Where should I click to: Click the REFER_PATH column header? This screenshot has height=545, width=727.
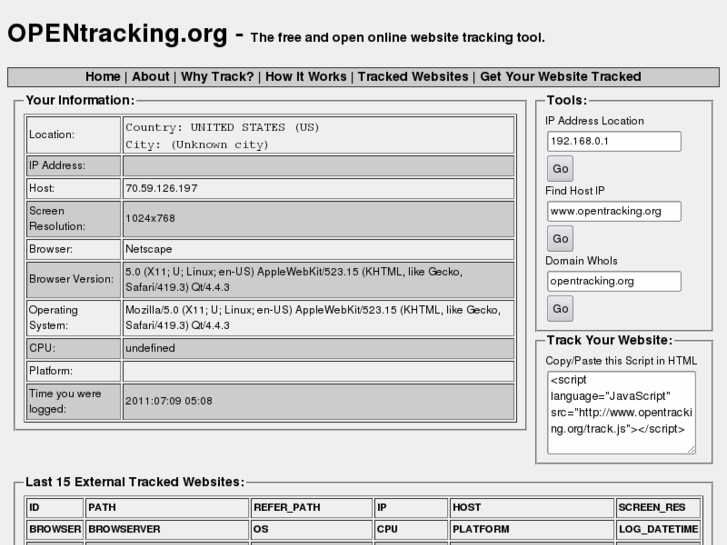pyautogui.click(x=287, y=507)
